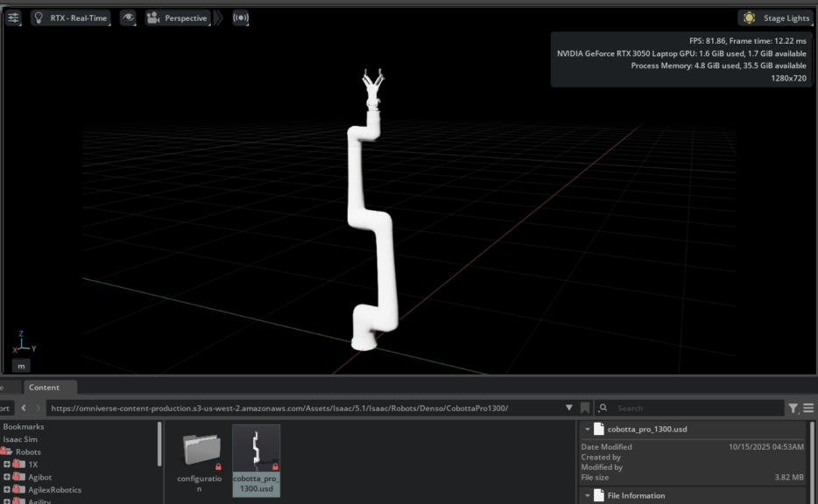Click the content browser URL path field
Viewport: 818px width, 504px height.
point(302,408)
